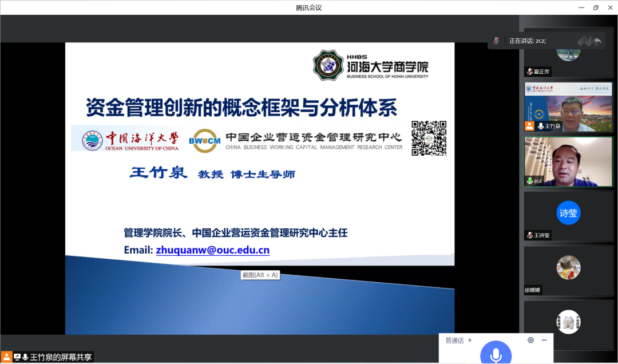Click 中国企业营运资金管理研究中心 text on slide

click(x=314, y=137)
